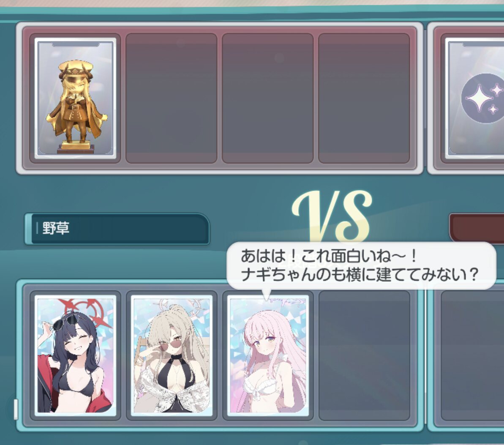Click the red halo above the black-haired girl

(85, 313)
